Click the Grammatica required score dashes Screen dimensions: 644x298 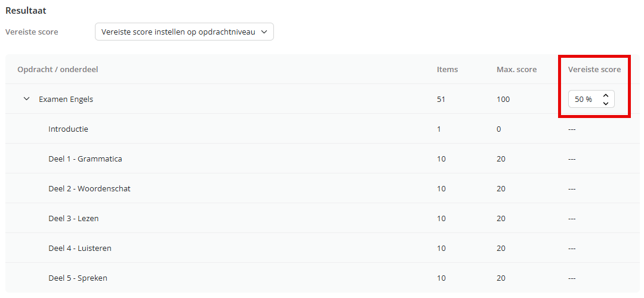pyautogui.click(x=572, y=159)
